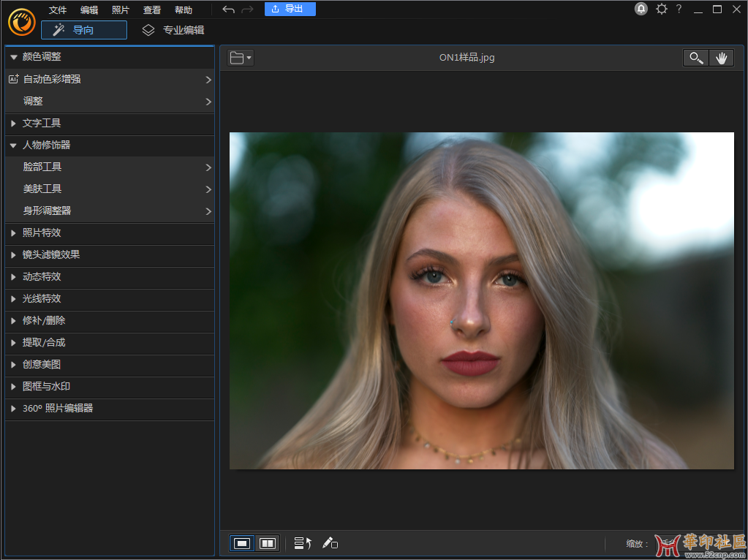This screenshot has width=748, height=560.
Task: Switch to side-by-side compare view
Action: coord(267,543)
